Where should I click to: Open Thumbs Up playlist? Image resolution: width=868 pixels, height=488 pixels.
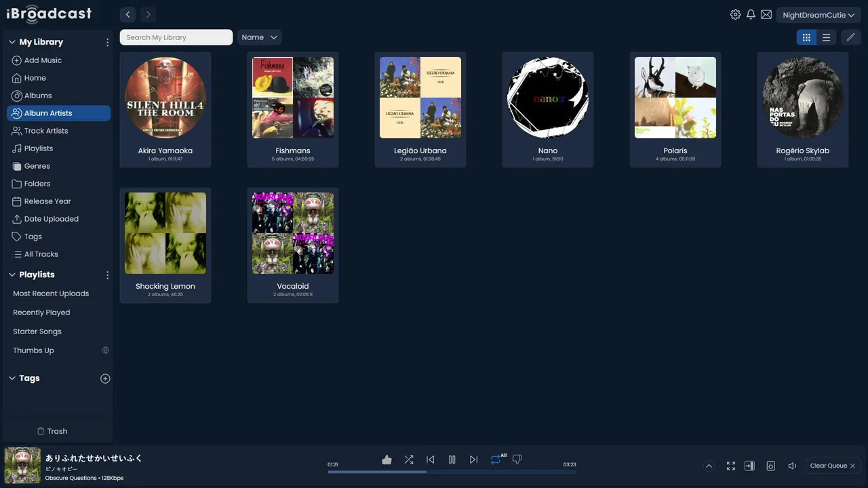[x=33, y=350]
